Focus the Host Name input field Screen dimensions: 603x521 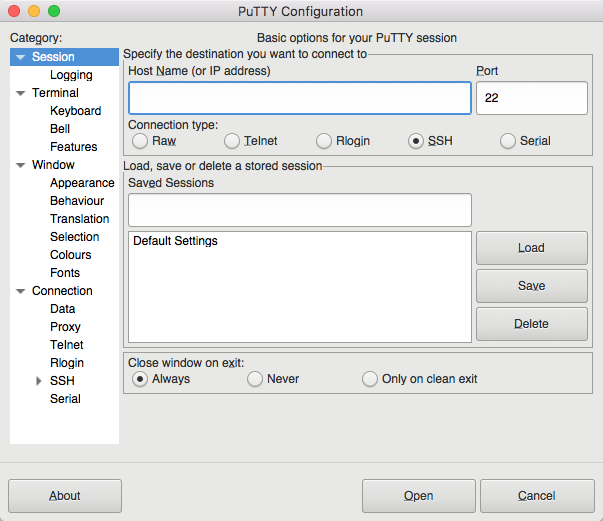coord(299,98)
